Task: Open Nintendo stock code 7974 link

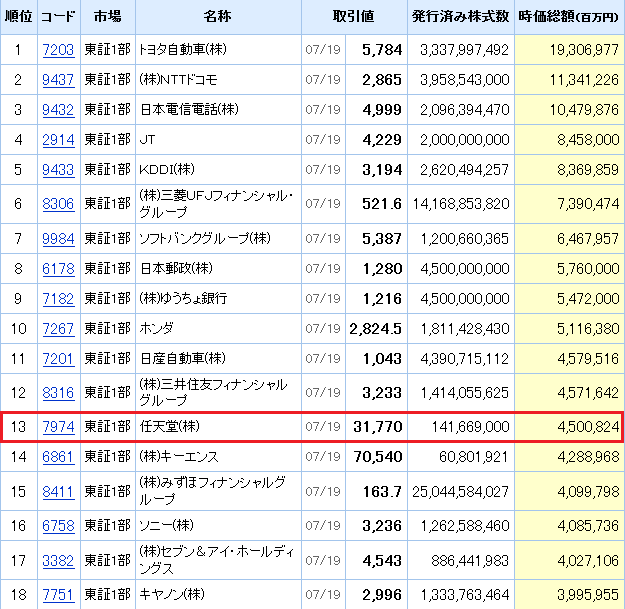Action: (58, 427)
